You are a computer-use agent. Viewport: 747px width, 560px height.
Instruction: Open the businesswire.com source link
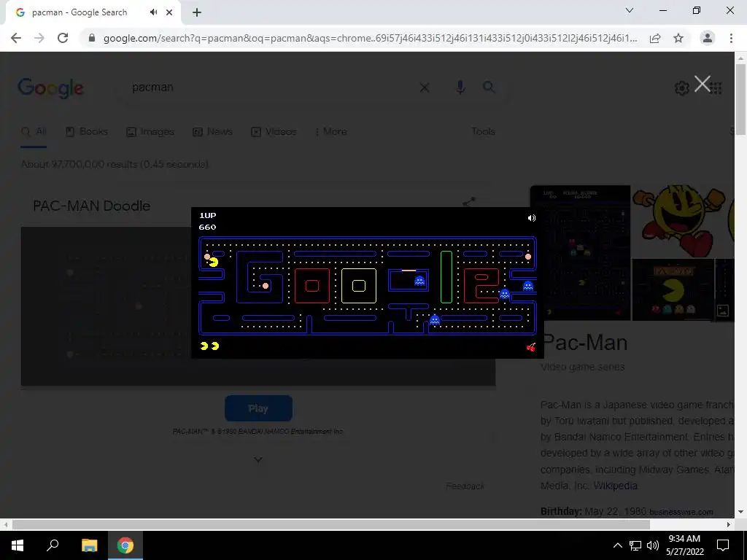681,512
